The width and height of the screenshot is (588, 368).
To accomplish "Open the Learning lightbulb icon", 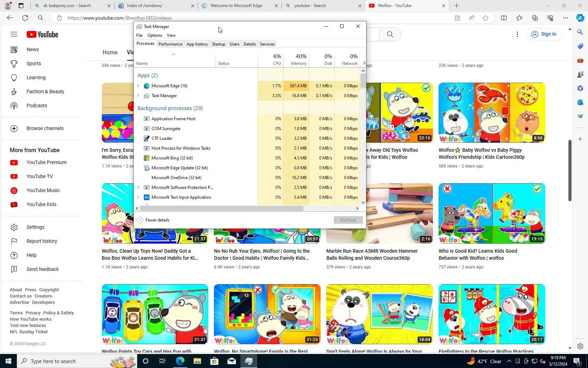I will (x=14, y=77).
